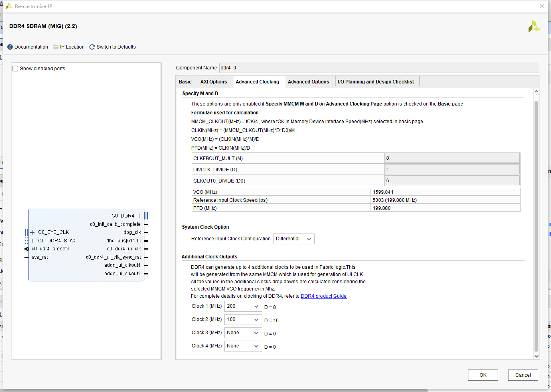Open the Clock 3 (MHz) dropdown
551x392 pixels.
[x=243, y=333]
